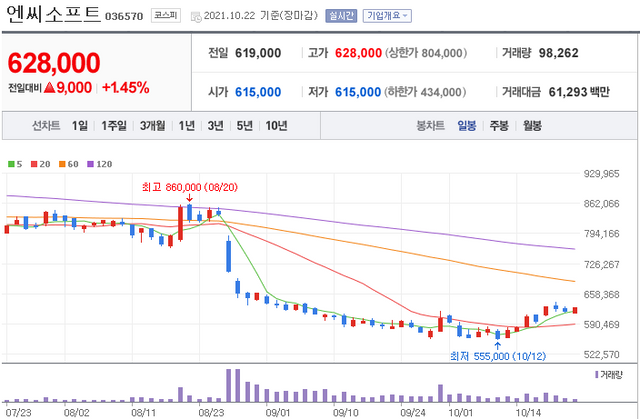Screen dimensions: 640x419
Task: Click the 실시간 badge
Action: pyautogui.click(x=340, y=16)
